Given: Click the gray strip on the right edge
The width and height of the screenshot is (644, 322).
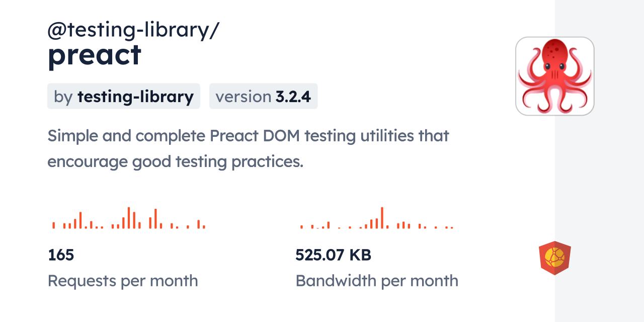Looking at the screenshot, I should pos(599,161).
